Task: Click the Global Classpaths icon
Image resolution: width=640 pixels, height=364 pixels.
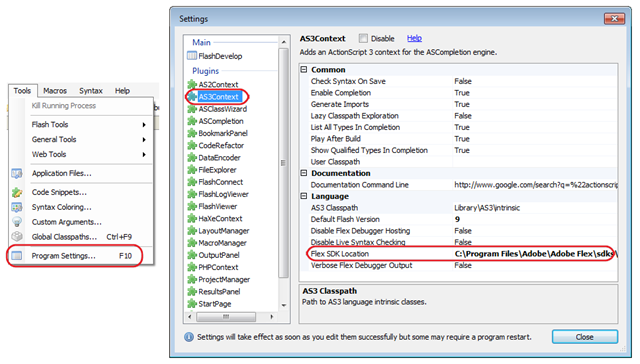Action: pos(17,237)
